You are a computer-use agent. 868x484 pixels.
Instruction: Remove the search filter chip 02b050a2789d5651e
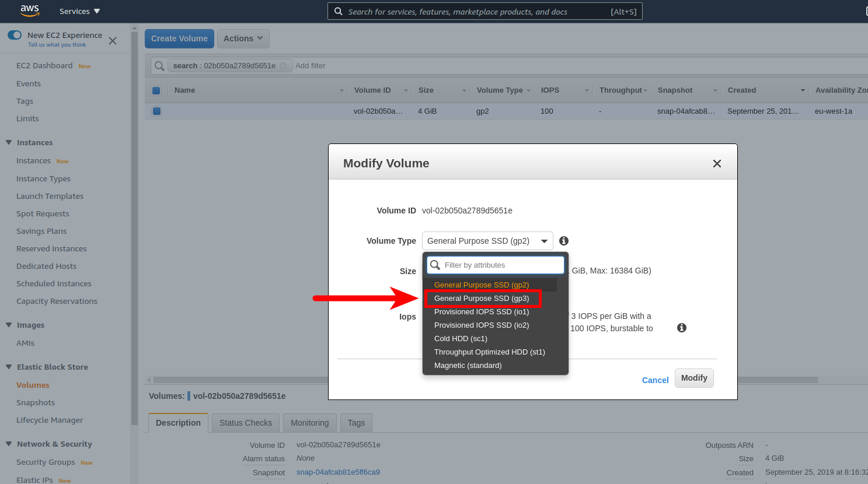pos(283,66)
